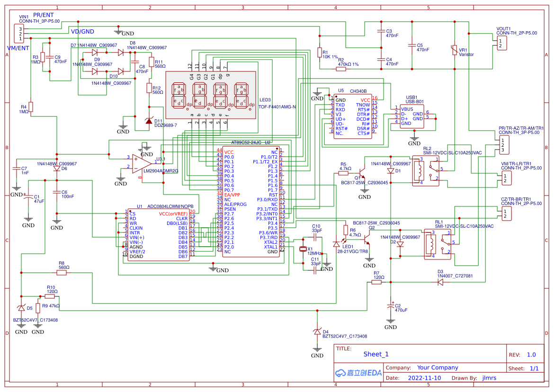Select the VIN1 three-pin connector
Screen dimensions: 554x392
[19, 34]
